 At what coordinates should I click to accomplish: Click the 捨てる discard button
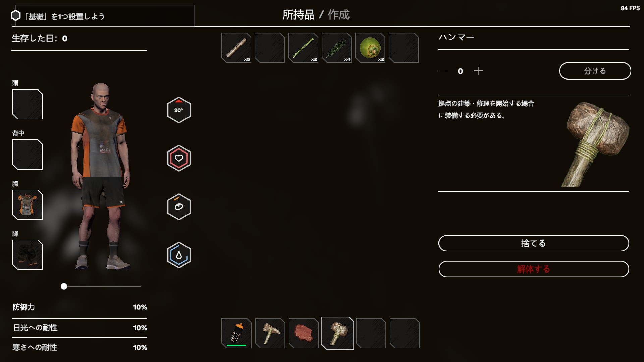[534, 243]
